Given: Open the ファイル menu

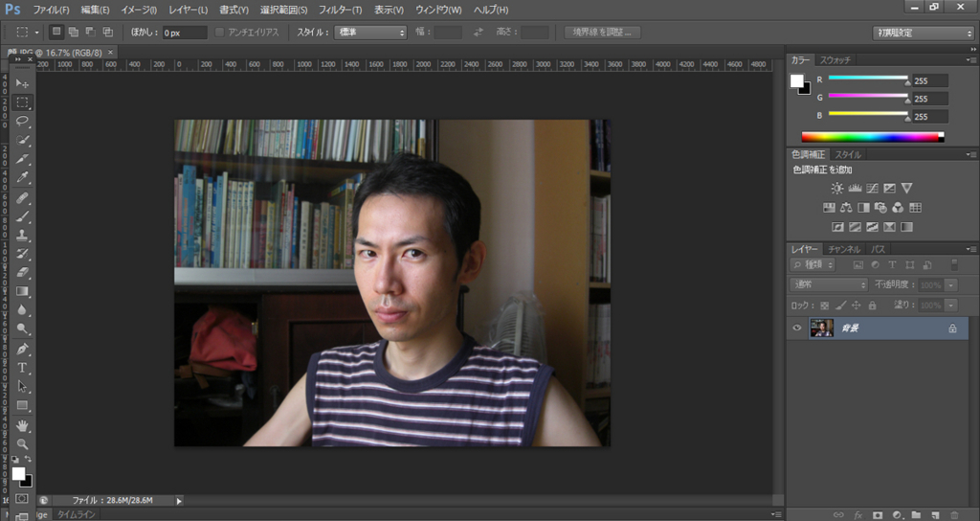Looking at the screenshot, I should click(x=52, y=10).
